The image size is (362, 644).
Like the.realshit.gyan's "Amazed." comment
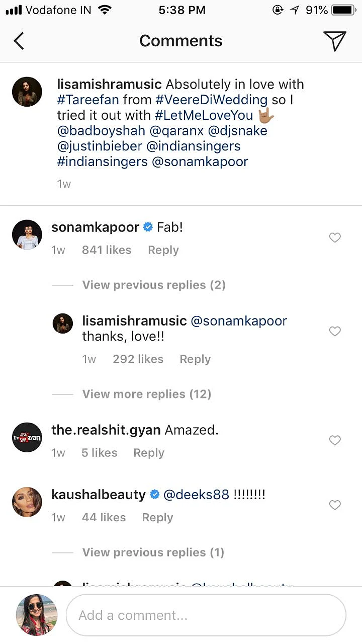[x=335, y=440]
